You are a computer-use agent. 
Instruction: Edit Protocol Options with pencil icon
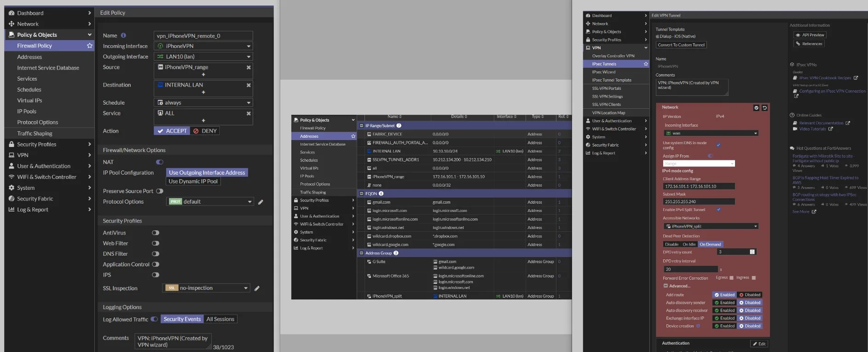(260, 202)
